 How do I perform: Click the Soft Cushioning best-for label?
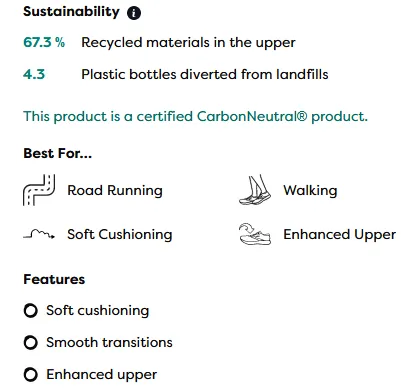point(120,235)
